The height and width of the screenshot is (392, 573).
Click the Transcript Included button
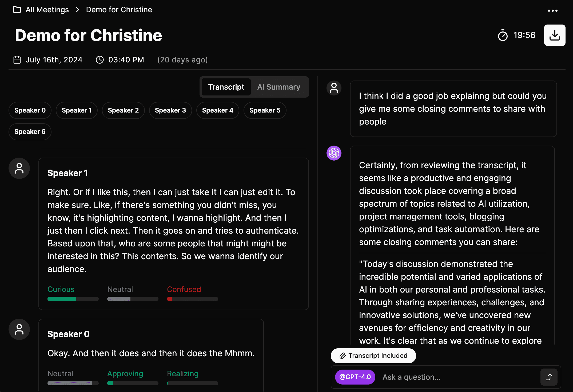[373, 356]
